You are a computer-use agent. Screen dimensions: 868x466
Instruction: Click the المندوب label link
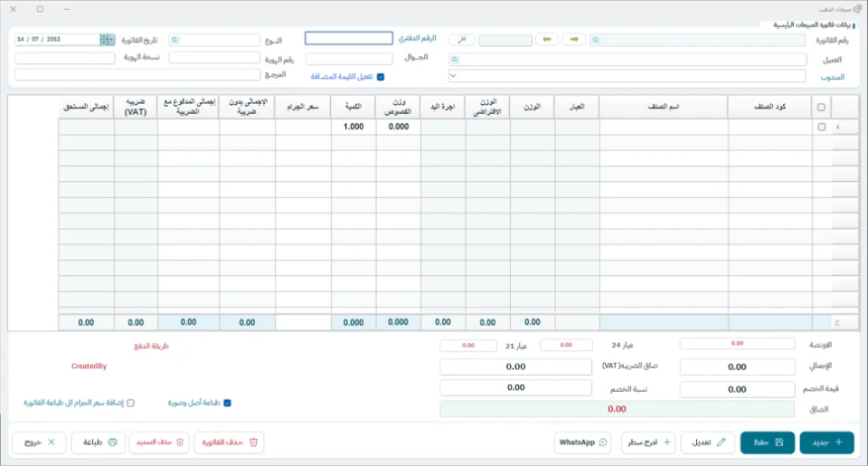tap(833, 78)
